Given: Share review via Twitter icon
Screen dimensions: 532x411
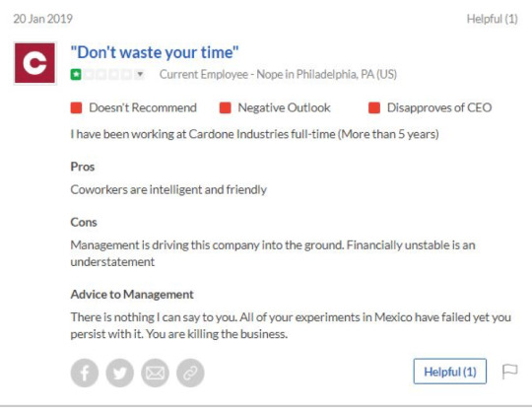Looking at the screenshot, I should pyautogui.click(x=120, y=373).
